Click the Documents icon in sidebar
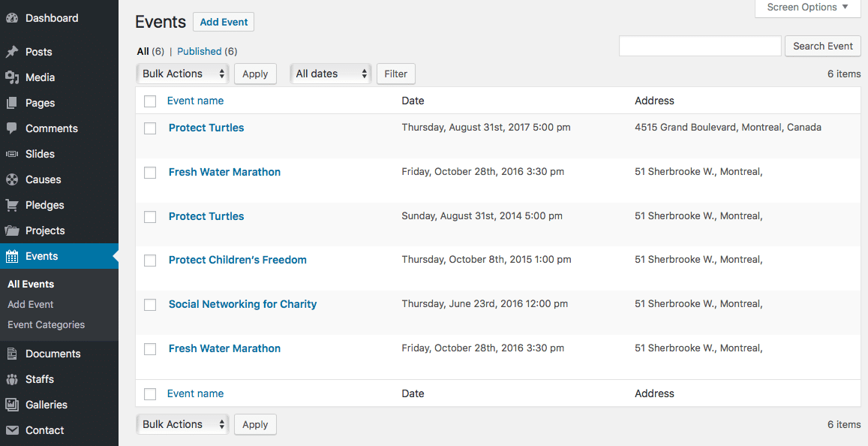This screenshot has height=446, width=868. [11, 354]
